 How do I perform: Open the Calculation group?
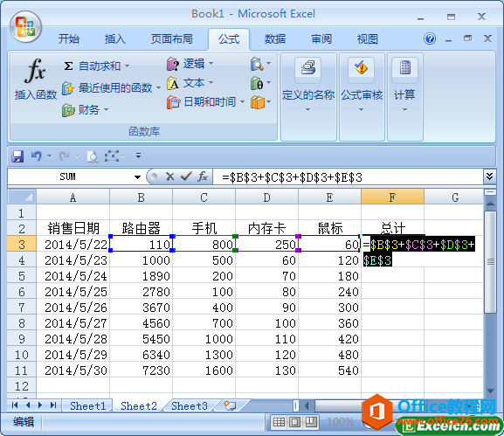[404, 96]
